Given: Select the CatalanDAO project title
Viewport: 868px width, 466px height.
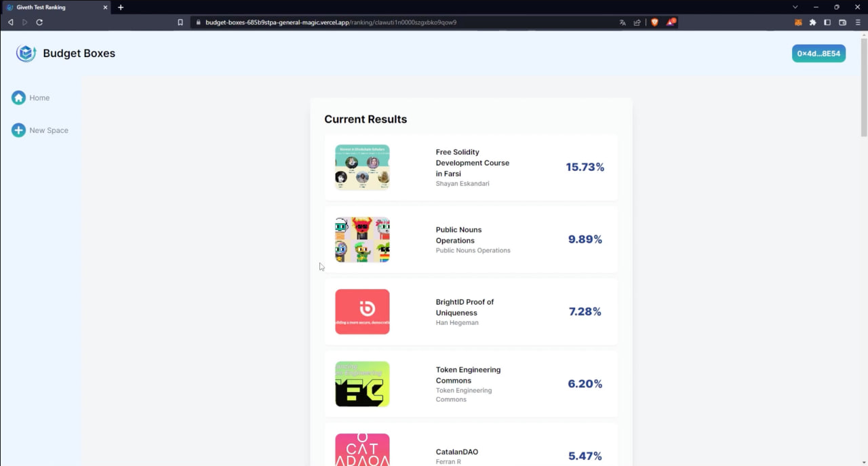Looking at the screenshot, I should tap(457, 452).
